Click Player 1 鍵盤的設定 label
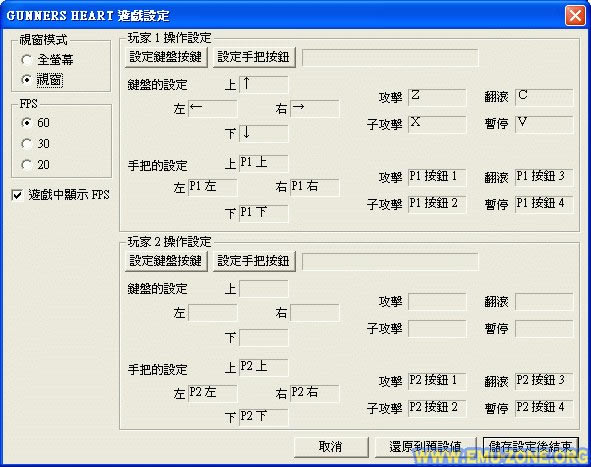This screenshot has height=467, width=591. 157,85
